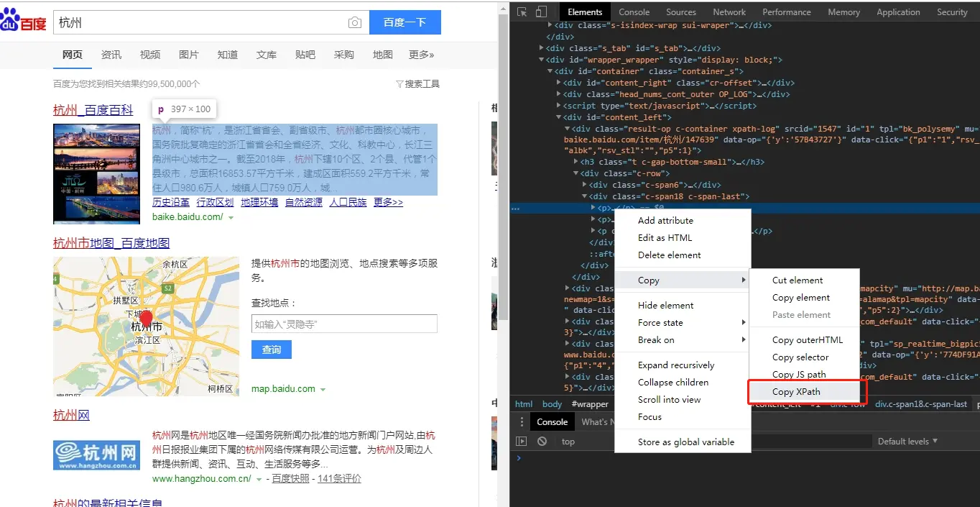Click the 如输入"灵隐寺" map search input field
Image resolution: width=980 pixels, height=507 pixels.
tap(343, 324)
